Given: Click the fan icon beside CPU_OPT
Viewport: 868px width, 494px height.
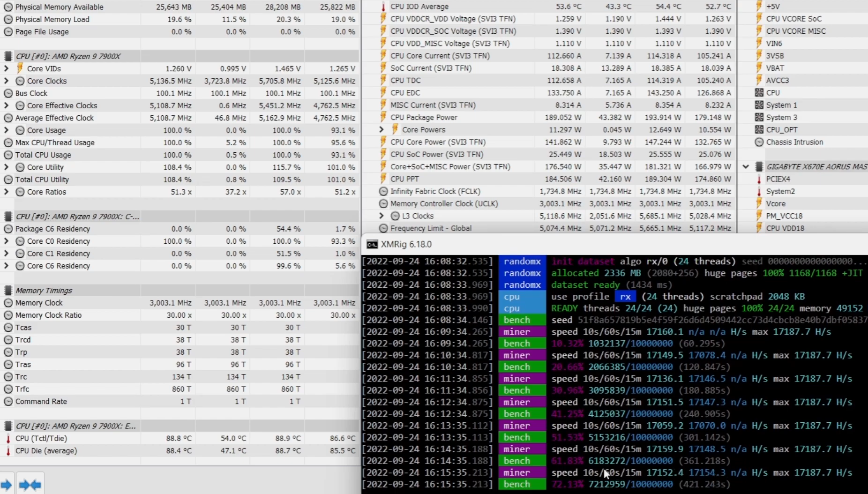Looking at the screenshot, I should point(759,129).
